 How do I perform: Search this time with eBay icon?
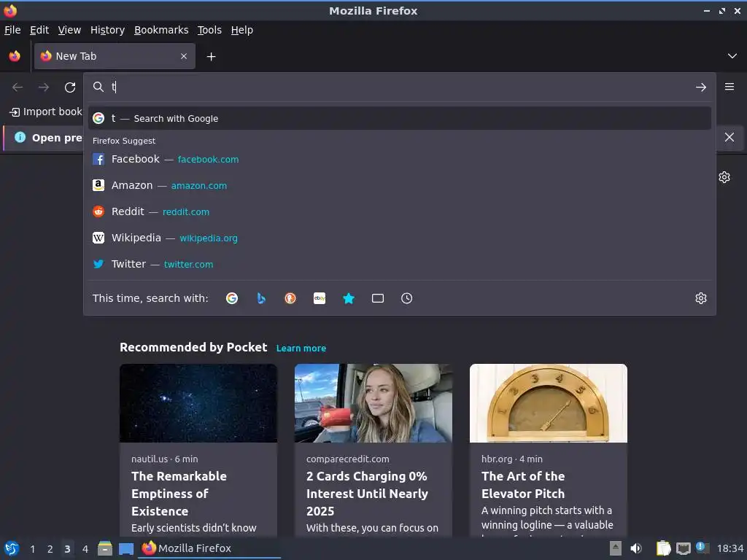320,298
